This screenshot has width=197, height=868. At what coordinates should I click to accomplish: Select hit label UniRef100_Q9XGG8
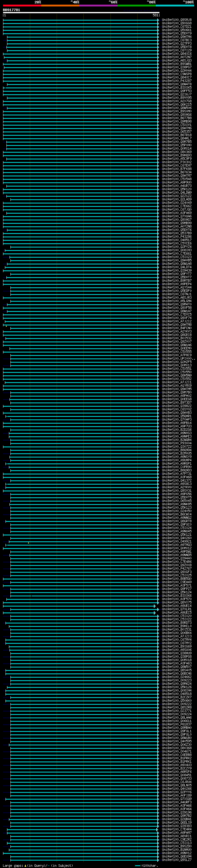click(x=177, y=23)
